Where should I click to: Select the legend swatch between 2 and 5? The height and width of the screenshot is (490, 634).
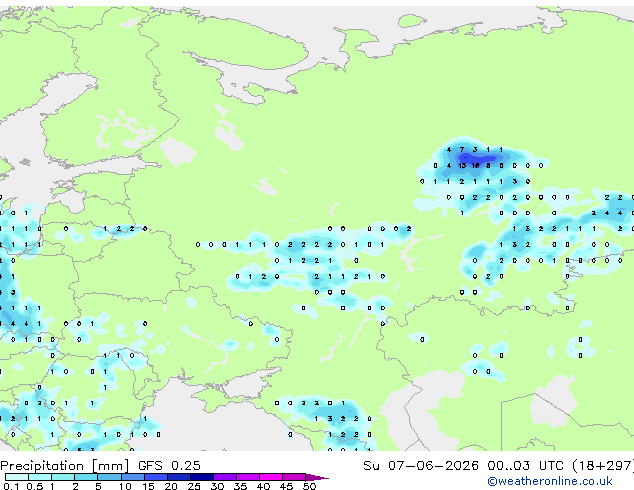(x=86, y=477)
